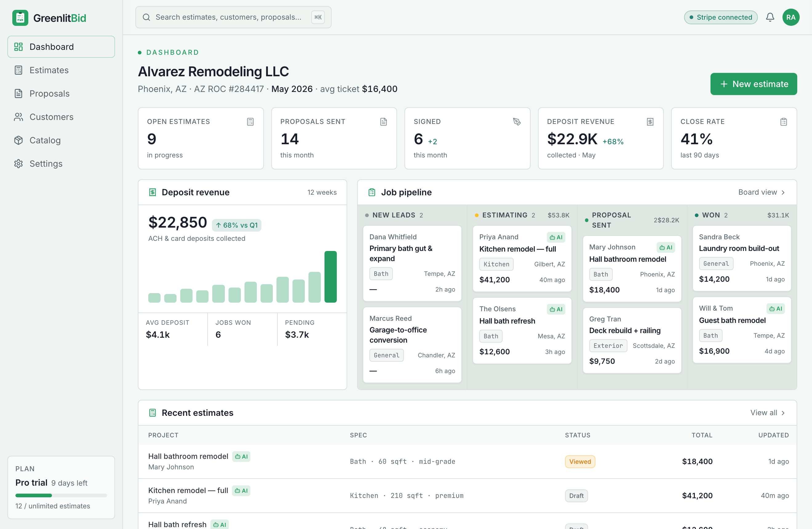Click the Job pipeline clipboard icon
The width and height of the screenshot is (812, 529).
372,192
